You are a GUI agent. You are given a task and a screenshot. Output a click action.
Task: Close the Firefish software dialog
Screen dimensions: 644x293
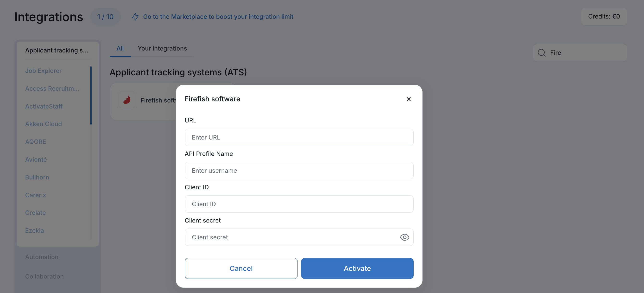click(x=409, y=99)
